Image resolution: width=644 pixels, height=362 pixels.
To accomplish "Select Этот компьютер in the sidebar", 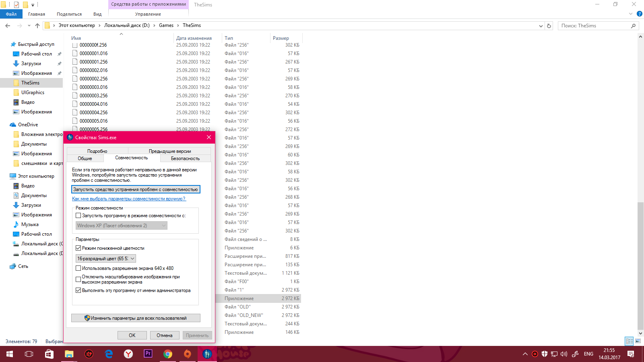I will 36,176.
